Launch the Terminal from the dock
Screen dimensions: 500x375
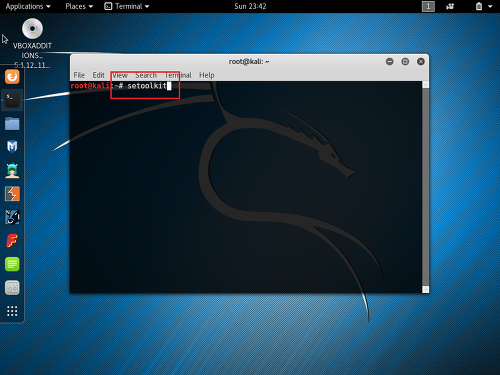click(12, 100)
